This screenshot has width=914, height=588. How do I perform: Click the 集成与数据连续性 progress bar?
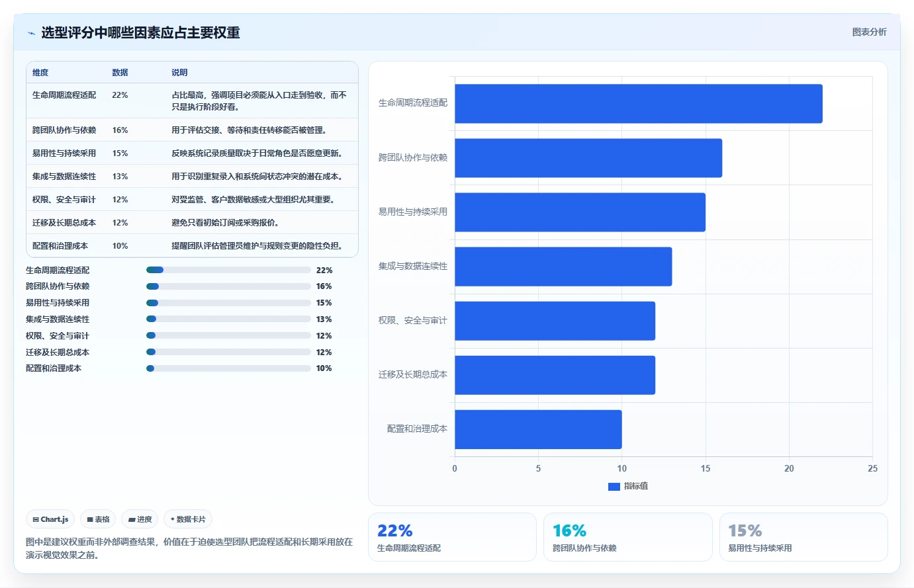(228, 319)
